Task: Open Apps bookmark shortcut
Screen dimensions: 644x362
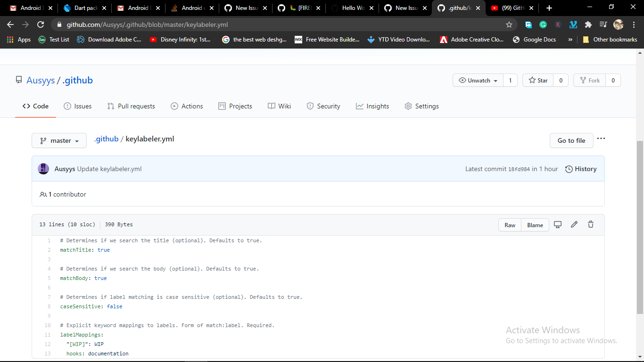Action: tap(19, 40)
